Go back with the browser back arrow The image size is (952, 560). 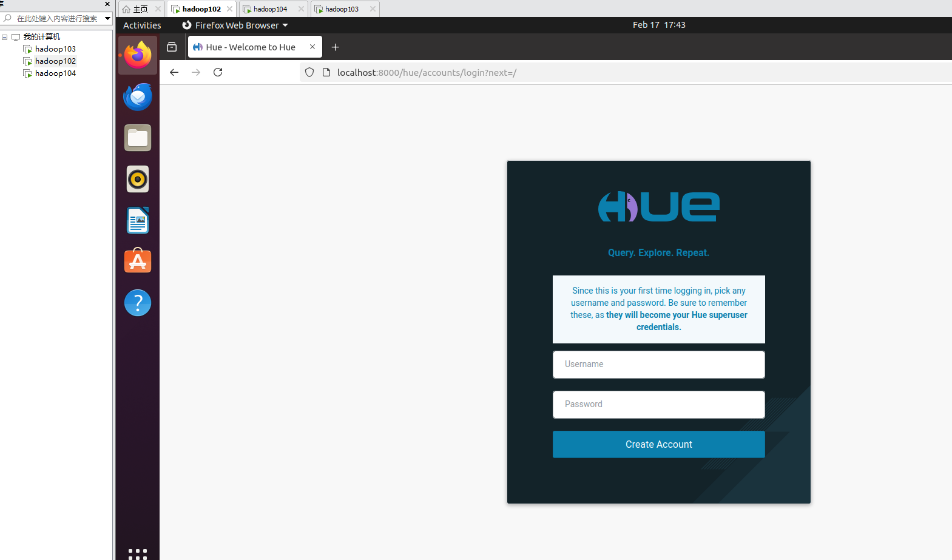(x=174, y=72)
